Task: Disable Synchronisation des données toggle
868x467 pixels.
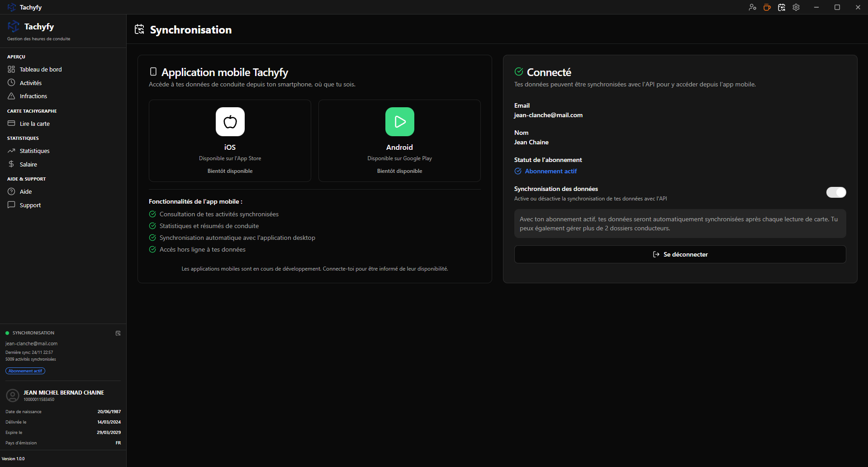Action: pyautogui.click(x=836, y=192)
